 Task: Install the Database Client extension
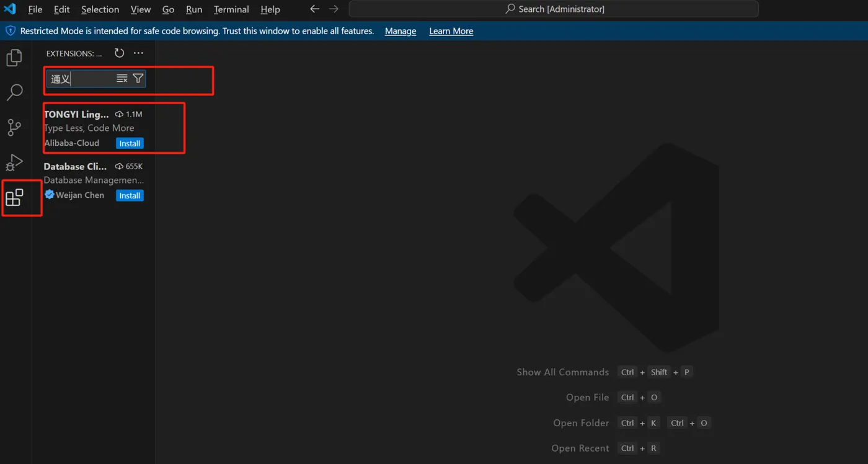130,195
